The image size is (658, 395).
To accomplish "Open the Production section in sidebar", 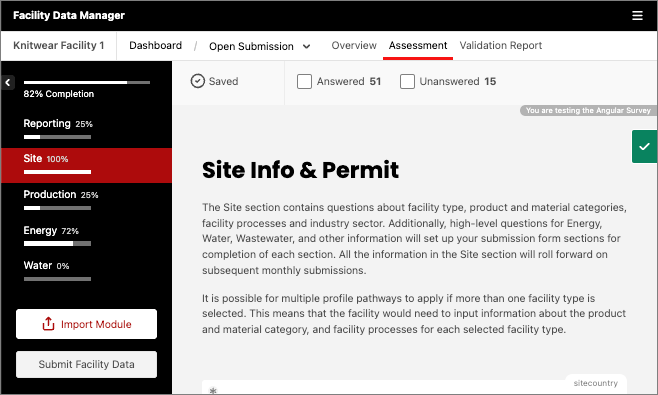I will (x=86, y=200).
